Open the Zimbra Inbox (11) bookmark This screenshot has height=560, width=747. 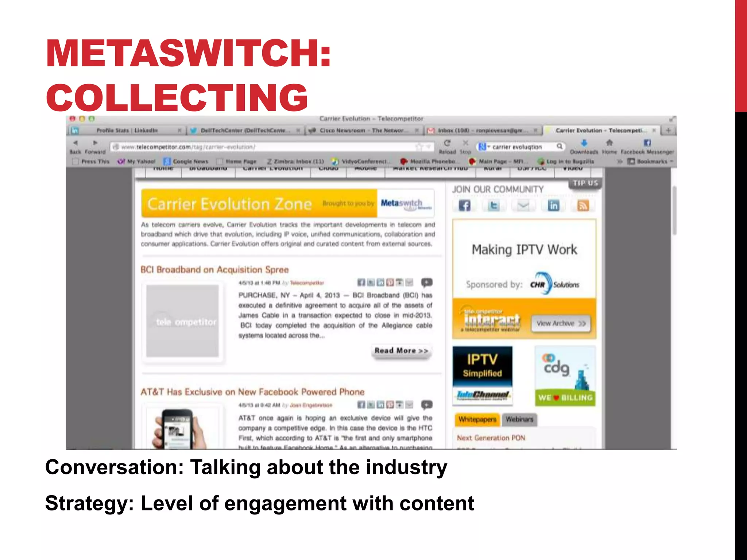click(x=295, y=162)
